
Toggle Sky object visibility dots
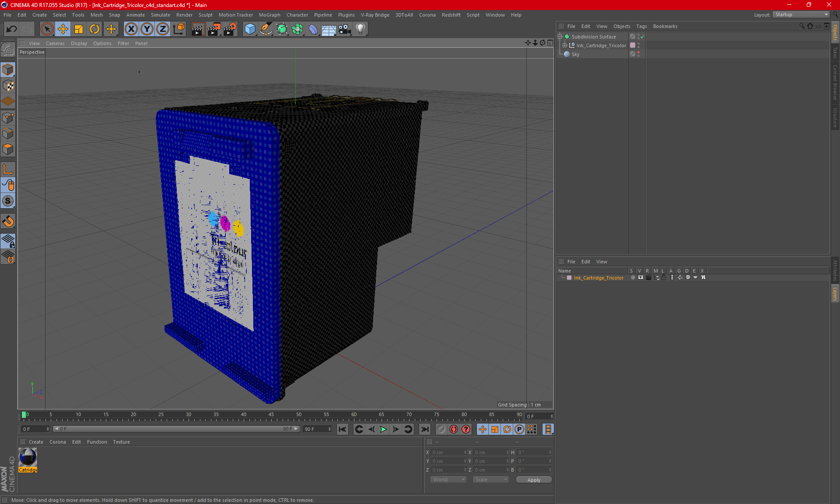[638, 54]
